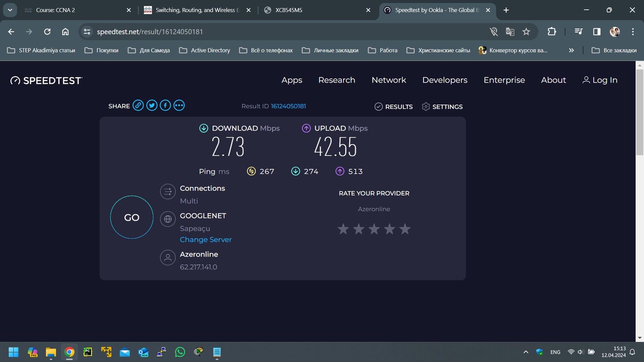Open the taskbar clock showing 15:13
The height and width of the screenshot is (362, 644).
(613, 352)
